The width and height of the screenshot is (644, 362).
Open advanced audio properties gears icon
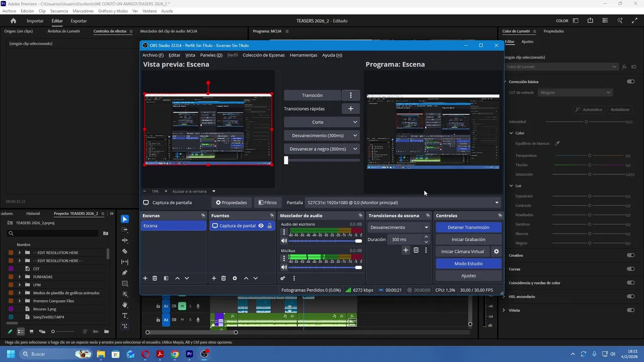pos(283,278)
